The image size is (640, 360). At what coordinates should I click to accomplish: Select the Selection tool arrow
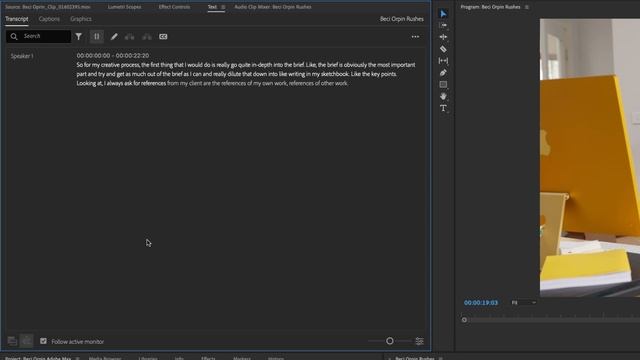coord(443,14)
